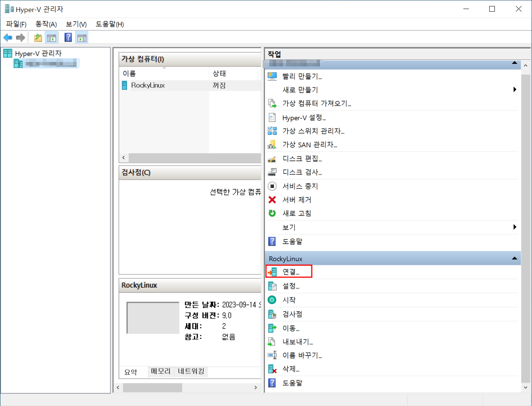Viewport: 532px width, 406px height.
Task: Click the 가상 컴퓨터 가져오기... action
Action: [317, 103]
